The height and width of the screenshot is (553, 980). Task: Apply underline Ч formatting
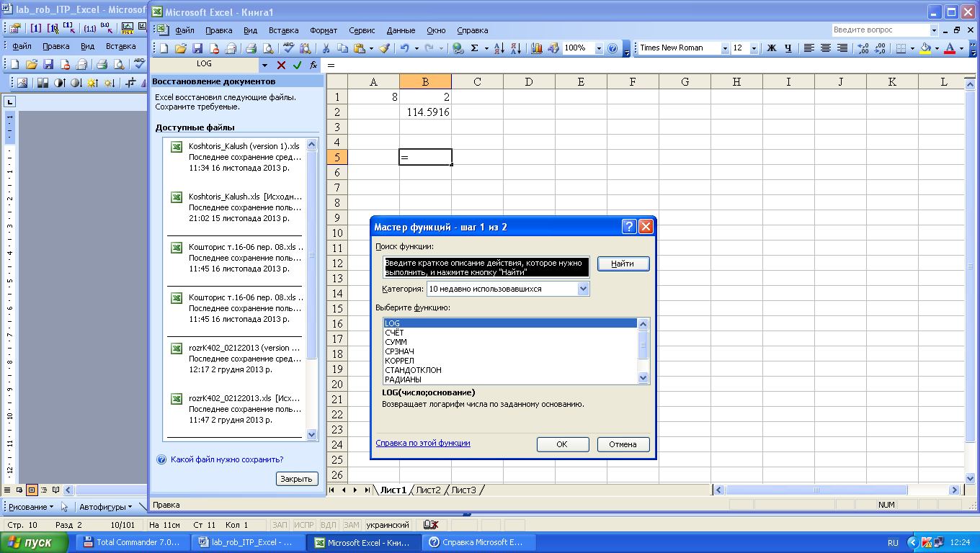788,48
